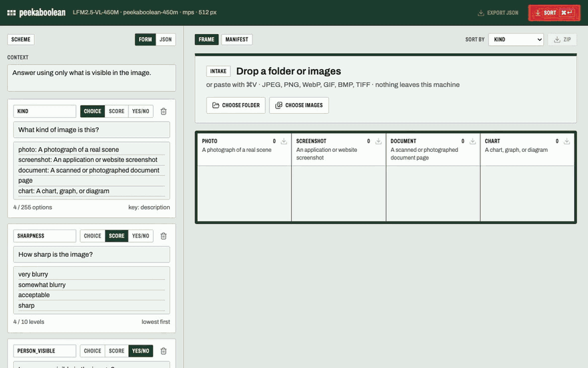Image resolution: width=588 pixels, height=368 pixels.
Task: Delete the KIND question via trash icon
Action: tap(164, 111)
